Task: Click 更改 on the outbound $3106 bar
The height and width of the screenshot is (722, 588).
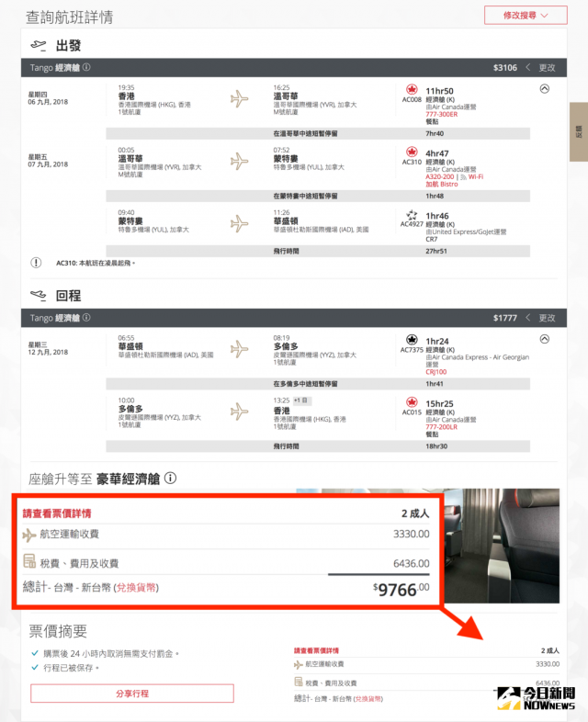Action: click(x=547, y=68)
